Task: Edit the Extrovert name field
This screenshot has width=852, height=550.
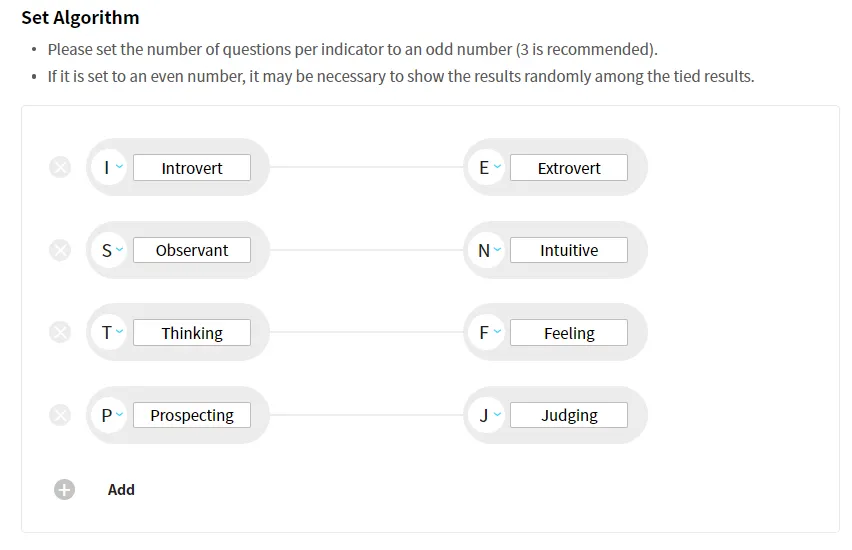Action: [x=569, y=168]
